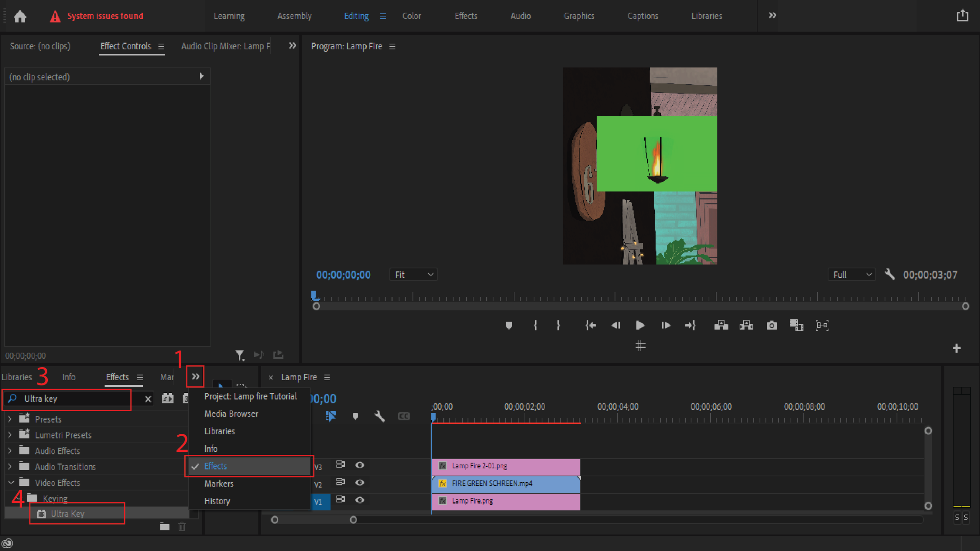Click the Home icon

(20, 16)
